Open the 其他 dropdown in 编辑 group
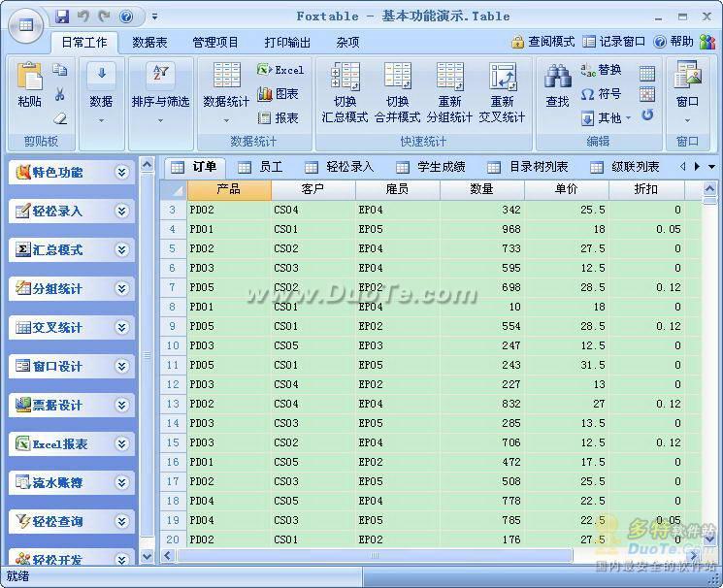This screenshot has height=588, width=723. [606, 118]
